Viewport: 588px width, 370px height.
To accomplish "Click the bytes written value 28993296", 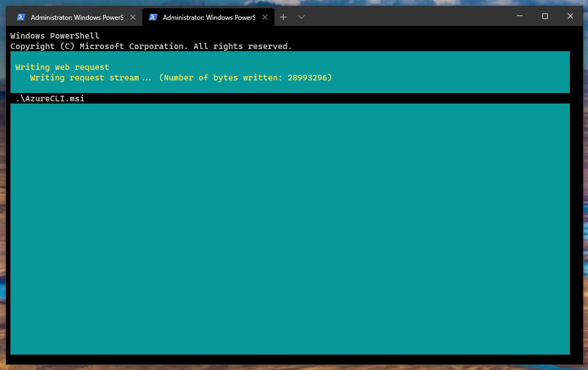I will pyautogui.click(x=307, y=78).
